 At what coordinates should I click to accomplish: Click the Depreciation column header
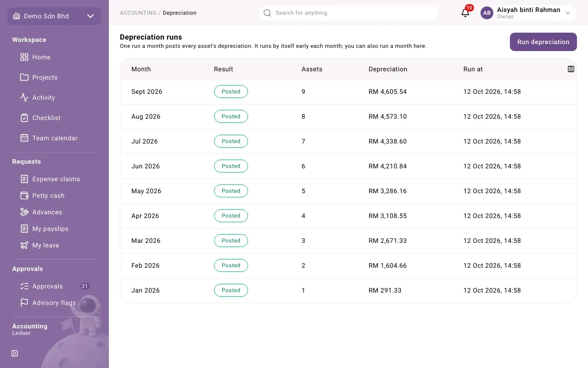pos(388,69)
